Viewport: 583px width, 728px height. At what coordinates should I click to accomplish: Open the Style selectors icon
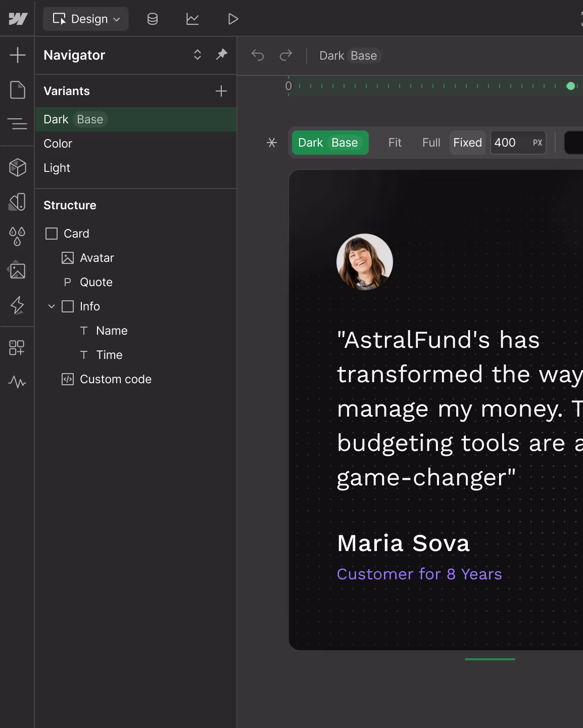[18, 202]
